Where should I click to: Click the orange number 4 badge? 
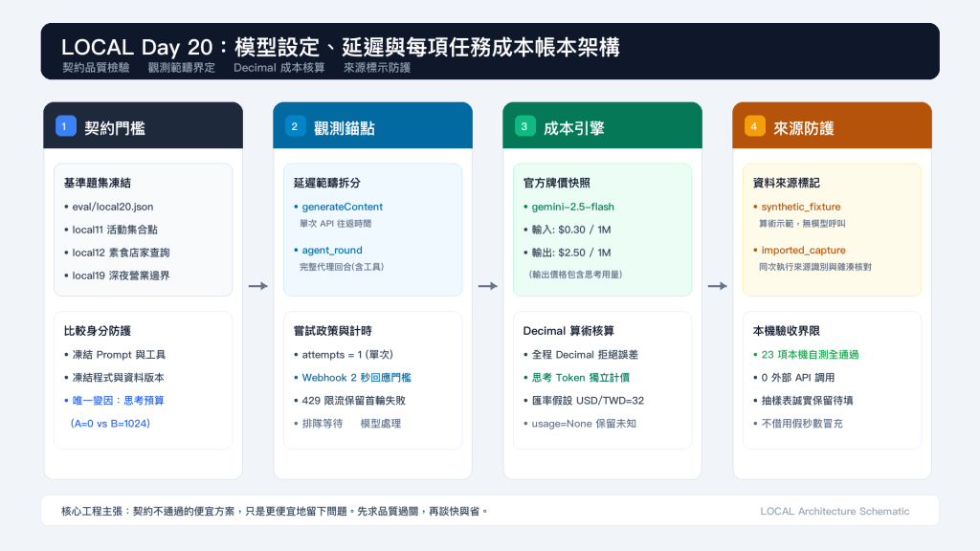click(x=754, y=126)
